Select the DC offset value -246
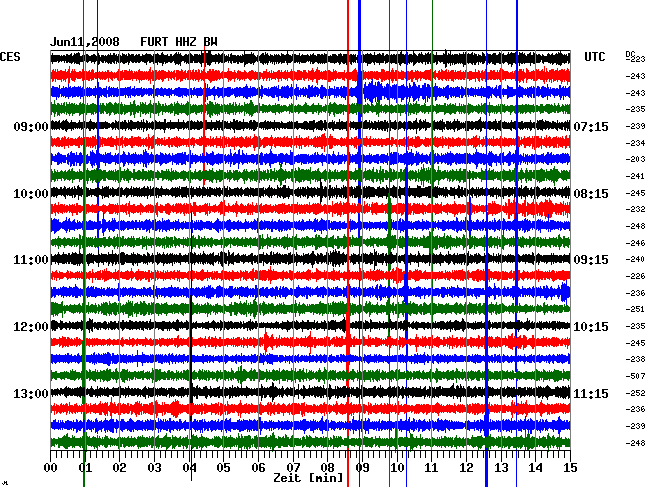This screenshot has height=494, width=650. click(635, 243)
